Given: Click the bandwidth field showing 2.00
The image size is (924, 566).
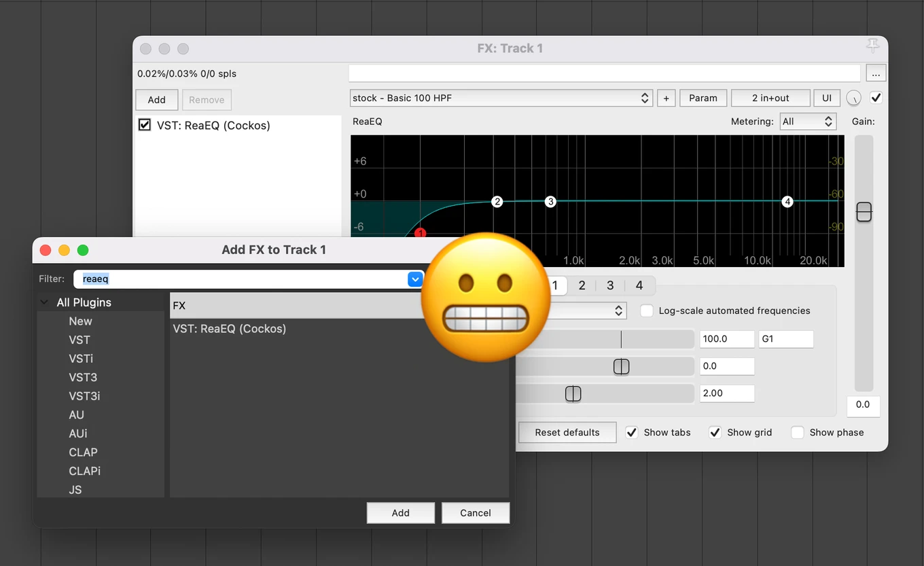Looking at the screenshot, I should coord(727,393).
